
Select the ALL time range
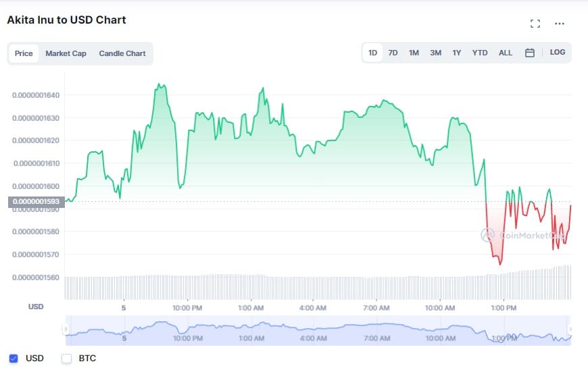coord(505,53)
